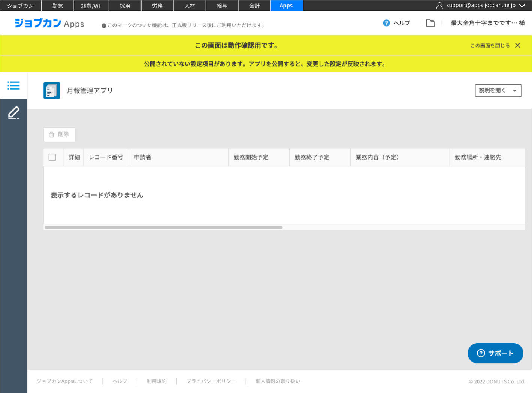The image size is (532, 393).
Task: Click the blue help question mark icon
Action: 386,23
